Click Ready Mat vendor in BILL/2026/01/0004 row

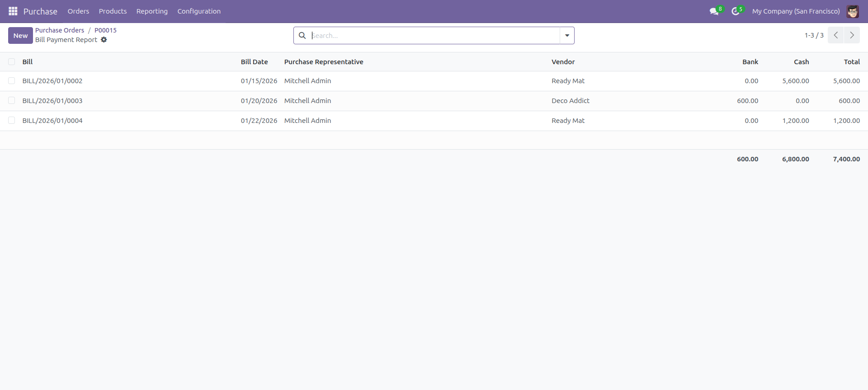point(568,121)
